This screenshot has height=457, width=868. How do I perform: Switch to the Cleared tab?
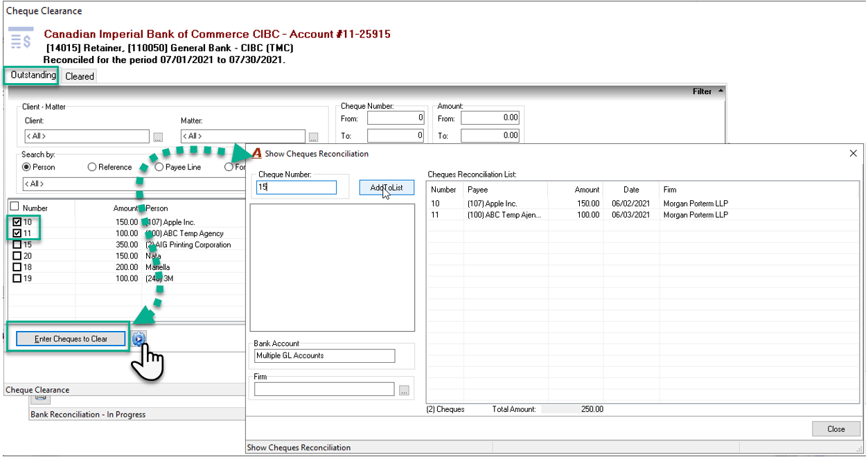(x=80, y=76)
